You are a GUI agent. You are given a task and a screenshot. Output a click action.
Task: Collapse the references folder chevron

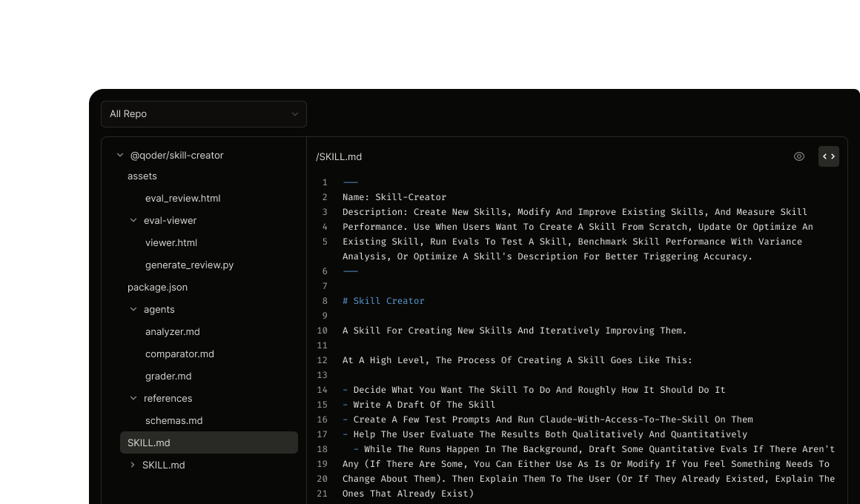pos(133,398)
